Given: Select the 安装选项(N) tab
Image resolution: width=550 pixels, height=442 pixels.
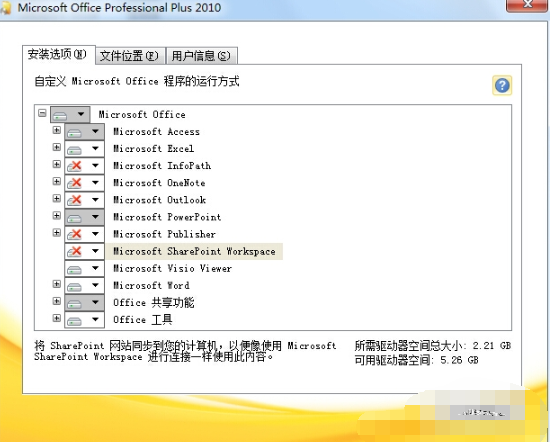Looking at the screenshot, I should 58,54.
